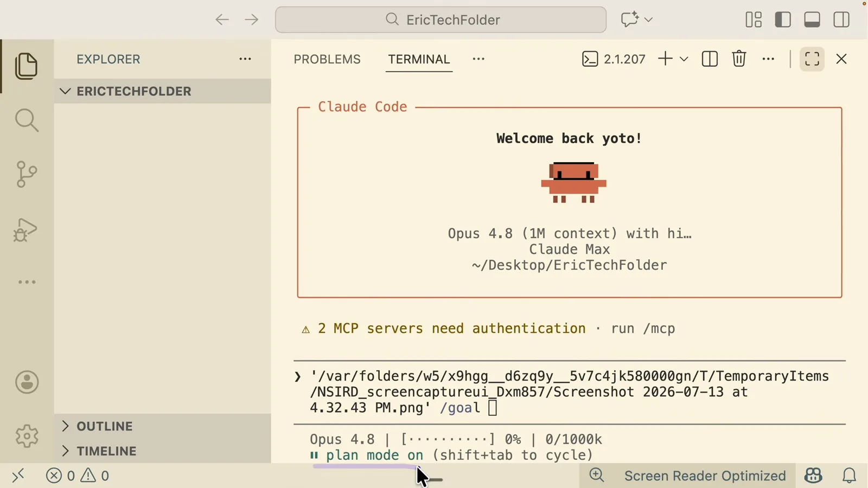Expand the TIMELINE section
Image resolution: width=868 pixels, height=488 pixels.
pyautogui.click(x=163, y=451)
